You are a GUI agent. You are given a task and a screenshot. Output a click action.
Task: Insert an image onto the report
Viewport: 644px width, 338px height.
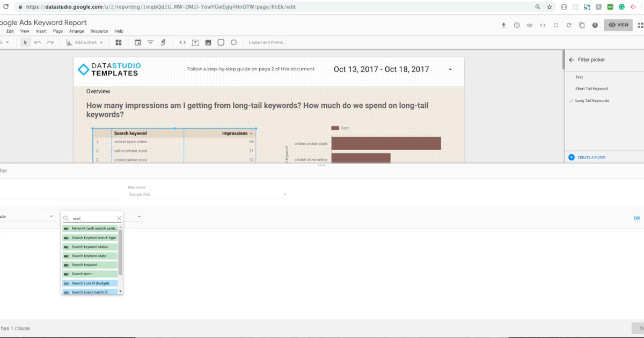pos(208,42)
